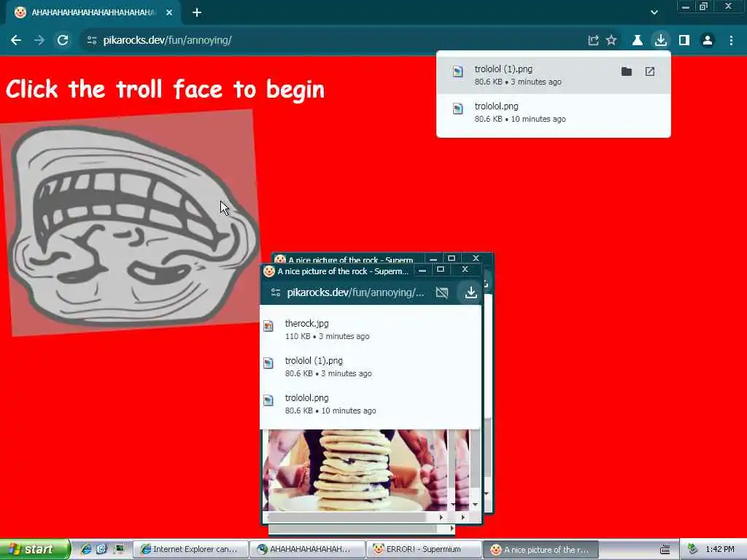Click the main address bar URL

tap(167, 41)
